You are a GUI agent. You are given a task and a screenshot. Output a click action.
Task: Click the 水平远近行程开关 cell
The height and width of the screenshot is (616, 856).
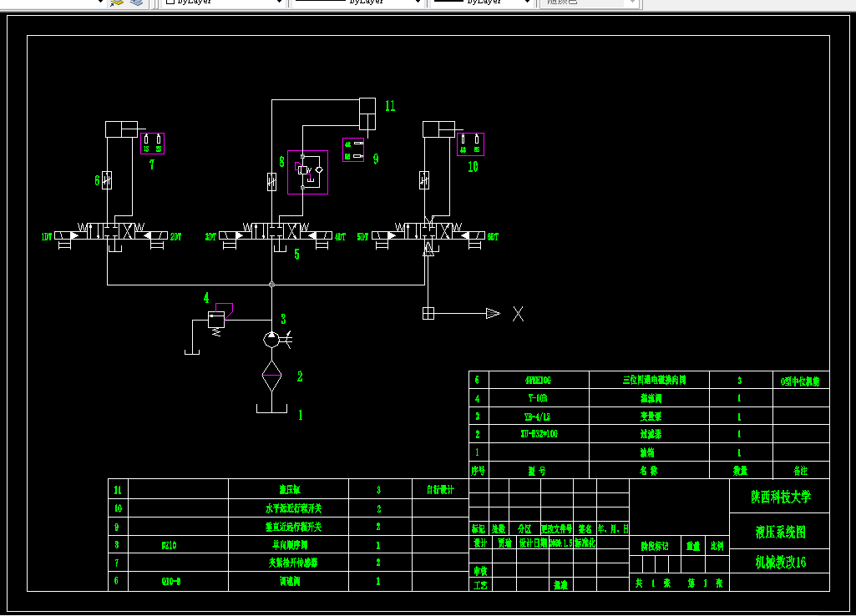point(288,508)
